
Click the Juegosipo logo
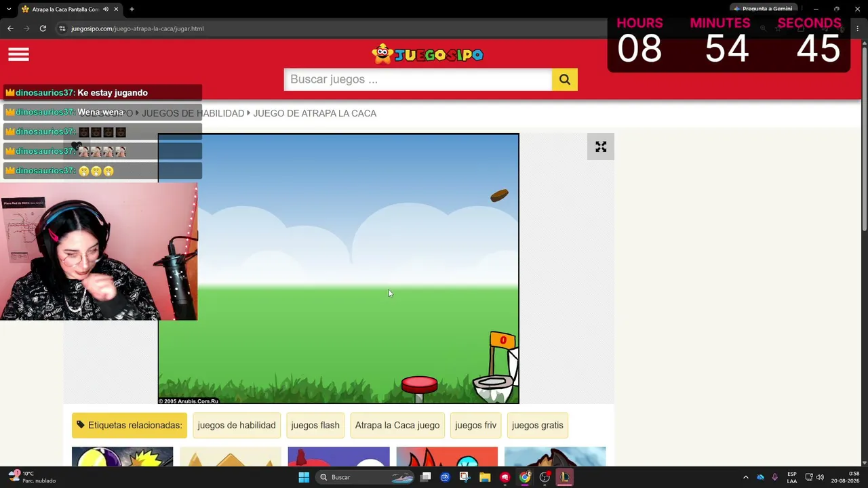(427, 54)
